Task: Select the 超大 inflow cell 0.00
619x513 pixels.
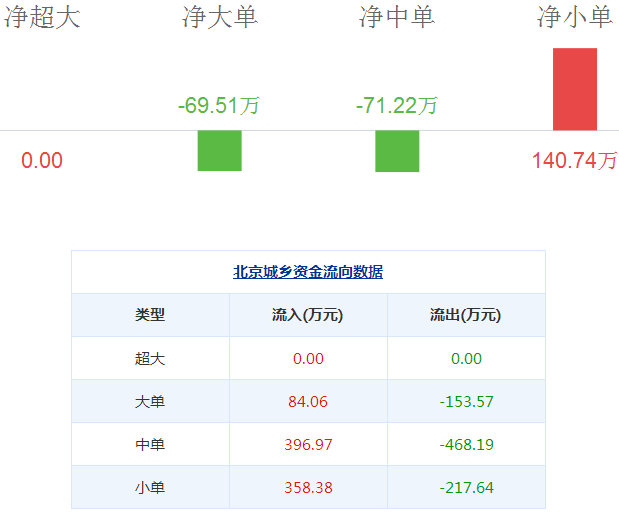Action: pos(308,359)
